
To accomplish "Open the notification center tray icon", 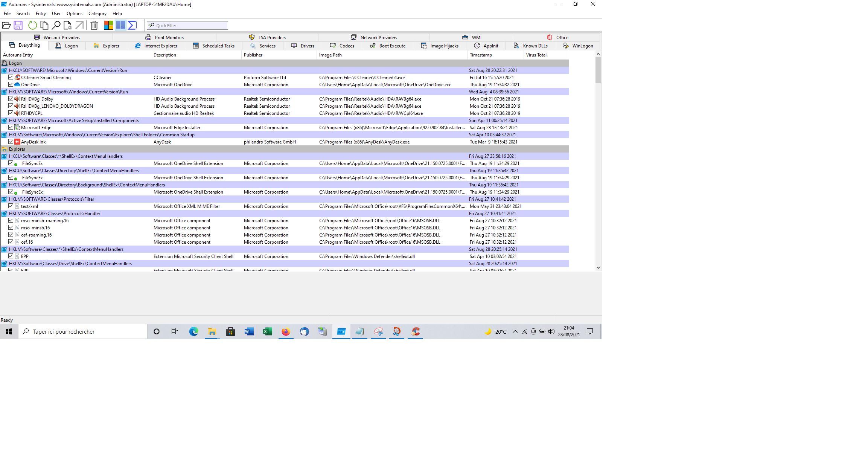I will 590,331.
